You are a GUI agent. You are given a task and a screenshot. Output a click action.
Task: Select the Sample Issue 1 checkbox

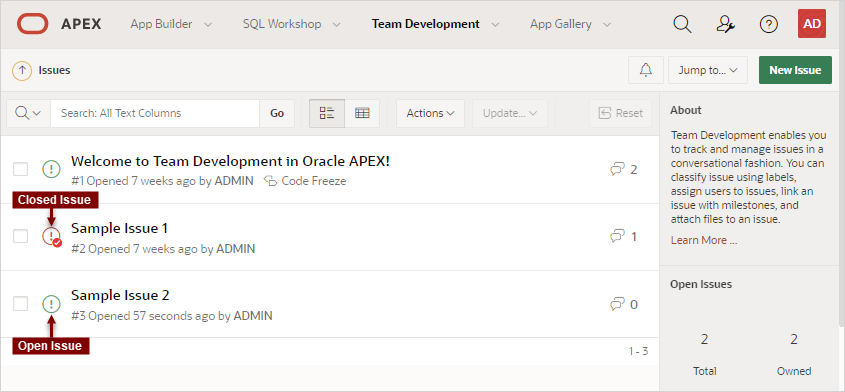coord(20,236)
